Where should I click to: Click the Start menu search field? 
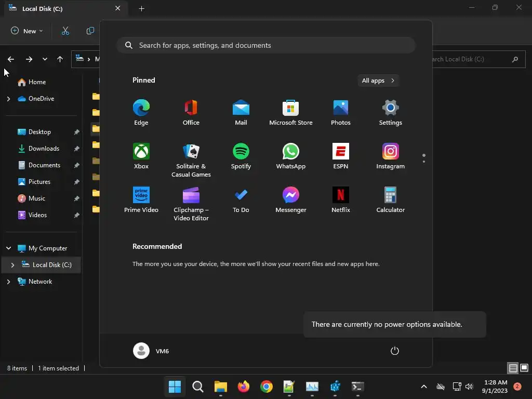(x=266, y=45)
